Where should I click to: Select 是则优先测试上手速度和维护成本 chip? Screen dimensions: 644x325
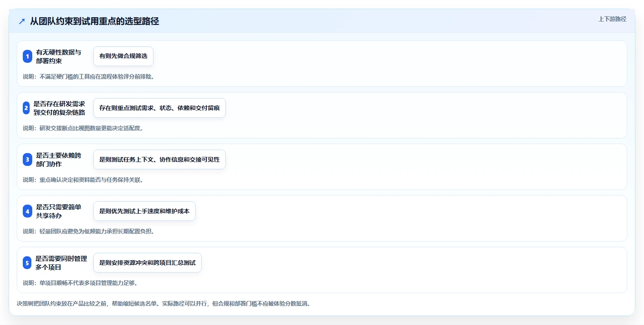[x=144, y=211]
